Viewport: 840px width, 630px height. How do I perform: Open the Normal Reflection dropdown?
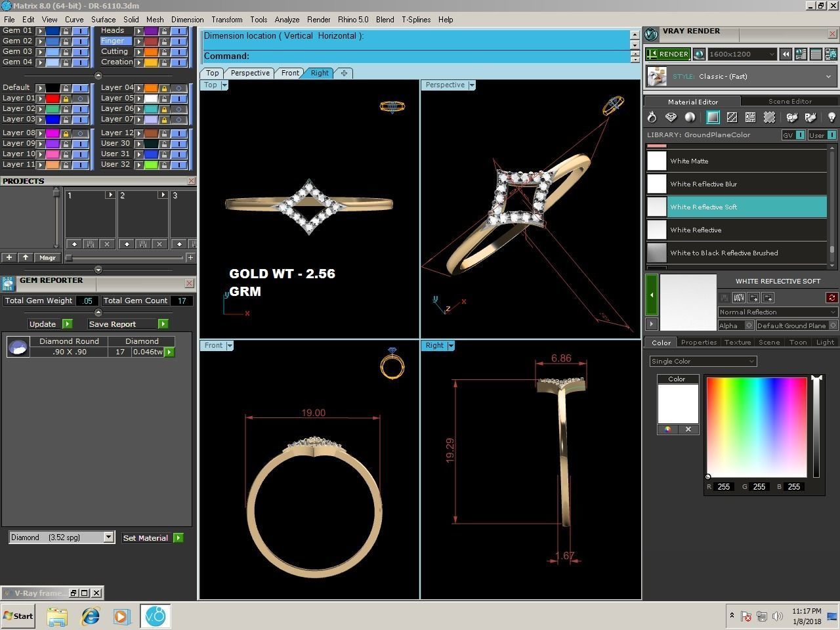click(778, 312)
